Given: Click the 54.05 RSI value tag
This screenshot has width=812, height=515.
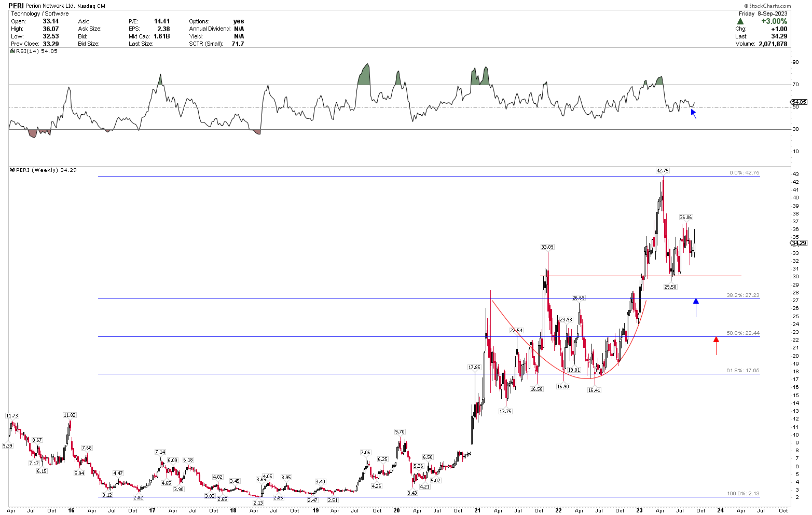Looking at the screenshot, I should pyautogui.click(x=799, y=102).
